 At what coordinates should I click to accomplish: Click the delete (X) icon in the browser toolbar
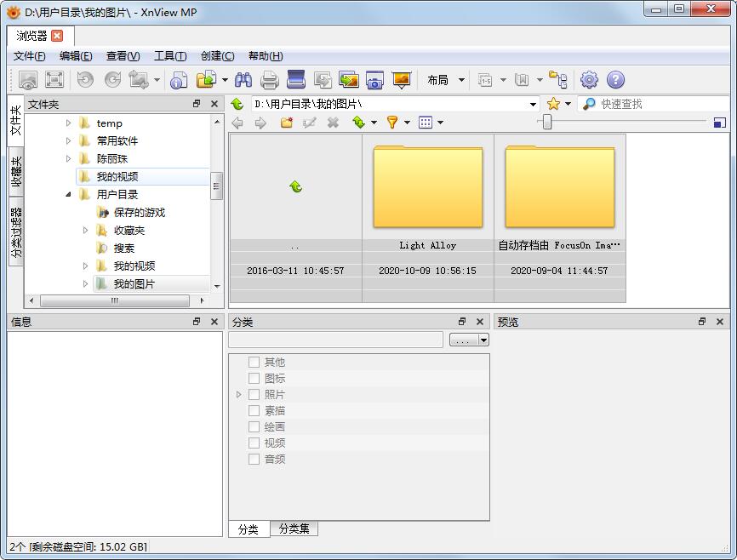pyautogui.click(x=332, y=123)
